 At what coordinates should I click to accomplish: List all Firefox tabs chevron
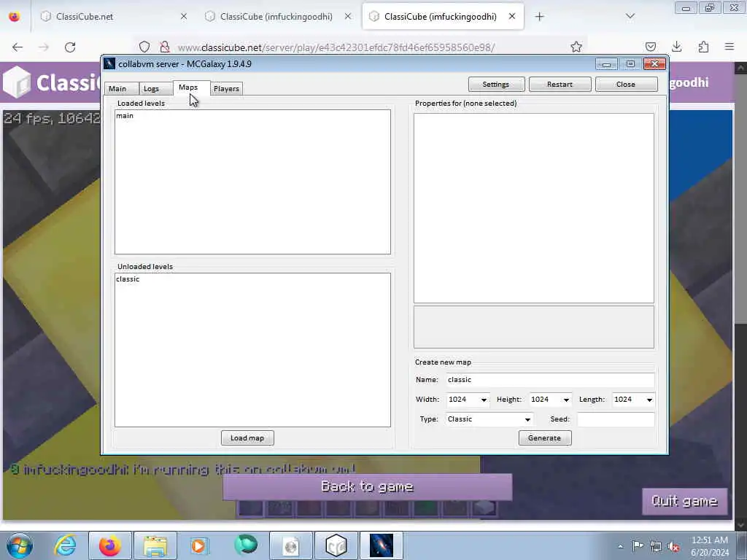(x=630, y=17)
